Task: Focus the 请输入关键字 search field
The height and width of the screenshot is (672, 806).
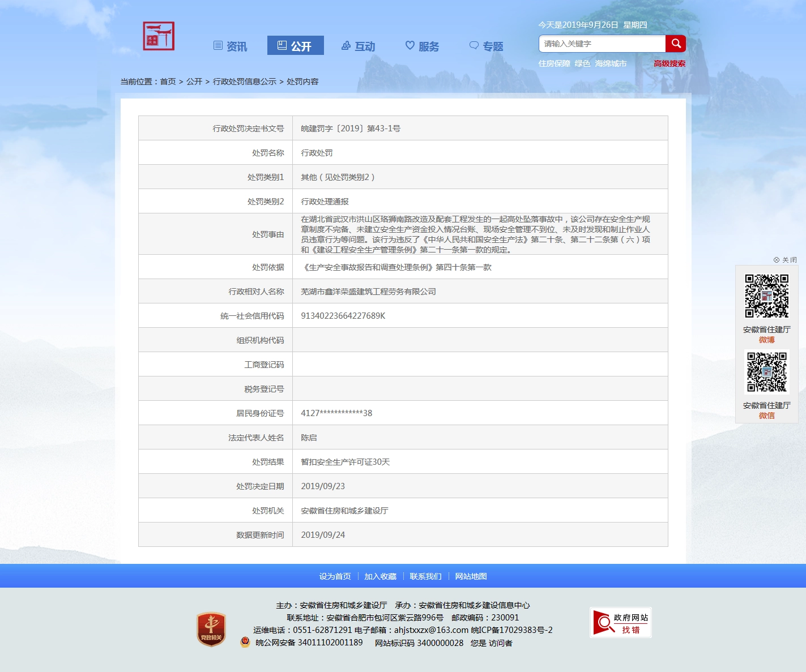Action: 602,44
